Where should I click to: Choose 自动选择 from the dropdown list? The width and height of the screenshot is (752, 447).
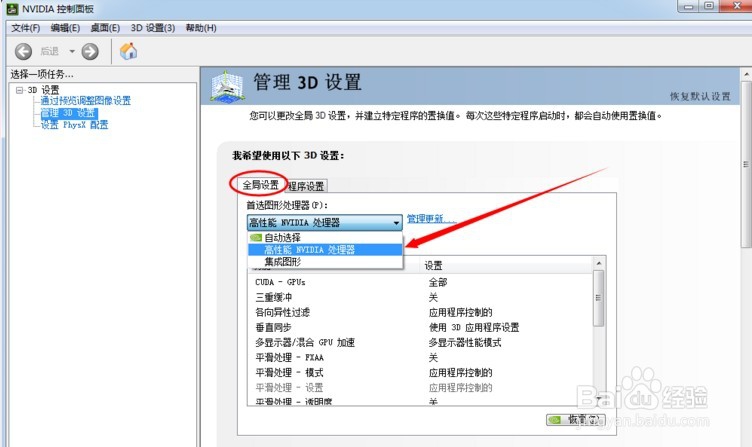(325, 237)
